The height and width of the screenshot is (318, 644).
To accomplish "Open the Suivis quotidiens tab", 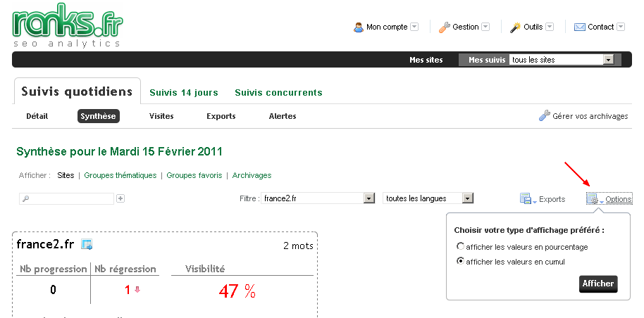I will [x=77, y=91].
